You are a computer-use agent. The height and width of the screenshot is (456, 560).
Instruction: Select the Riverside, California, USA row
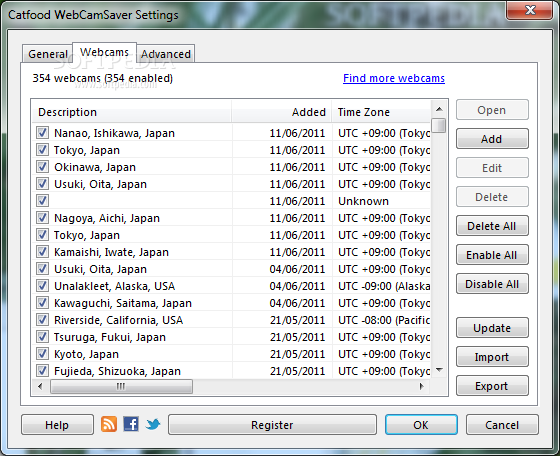point(231,320)
